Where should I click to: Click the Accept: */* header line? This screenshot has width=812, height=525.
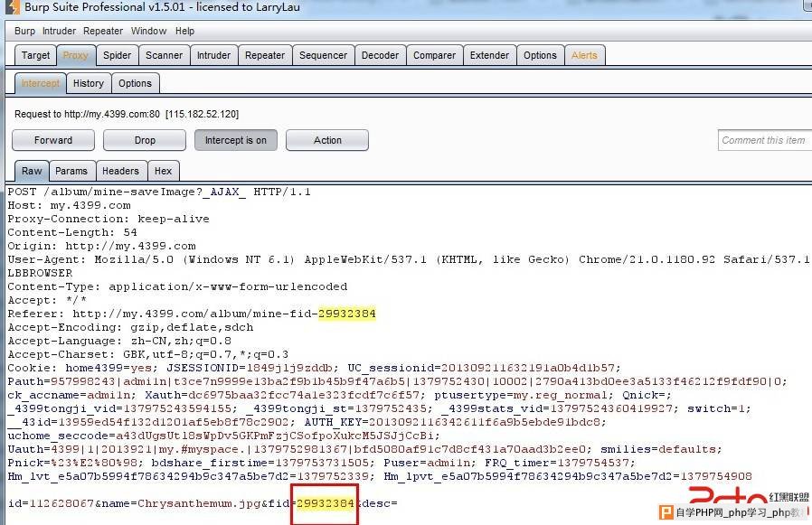[47, 300]
